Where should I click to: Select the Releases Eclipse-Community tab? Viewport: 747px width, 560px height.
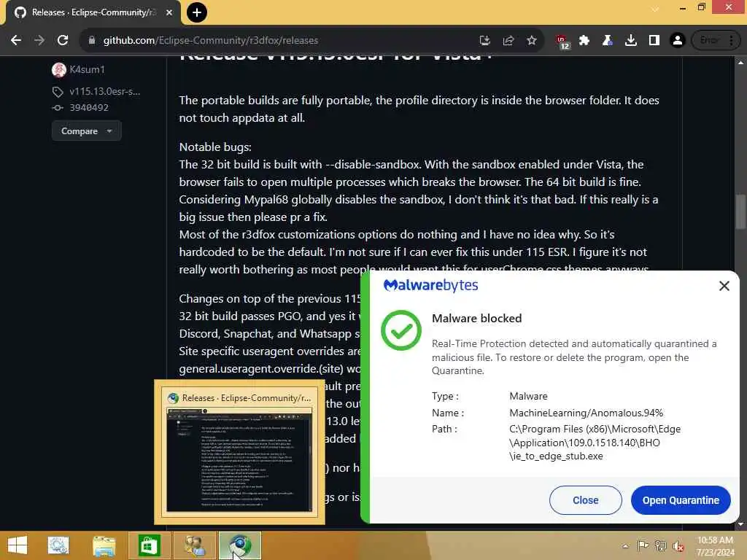point(93,12)
